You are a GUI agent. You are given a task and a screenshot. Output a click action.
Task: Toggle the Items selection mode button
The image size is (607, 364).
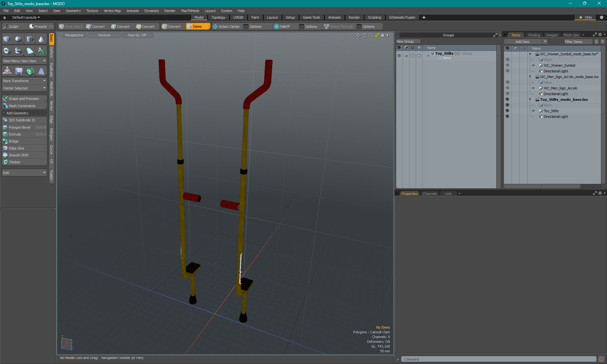point(198,27)
